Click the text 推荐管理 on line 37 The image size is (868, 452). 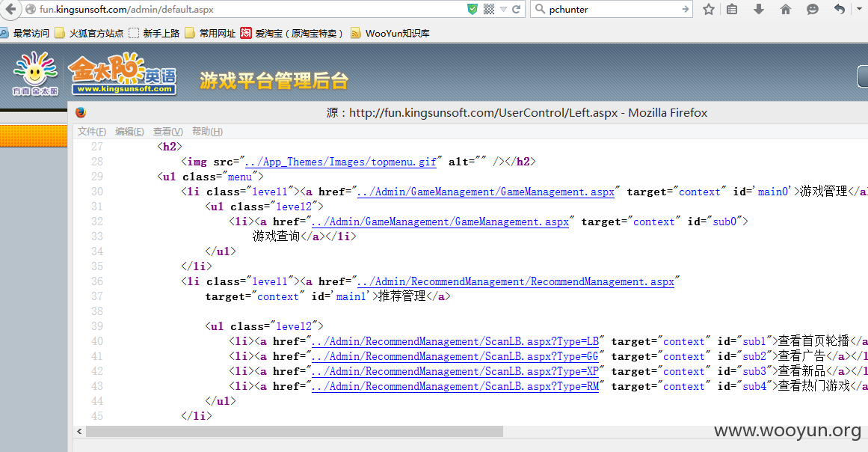pyautogui.click(x=402, y=296)
